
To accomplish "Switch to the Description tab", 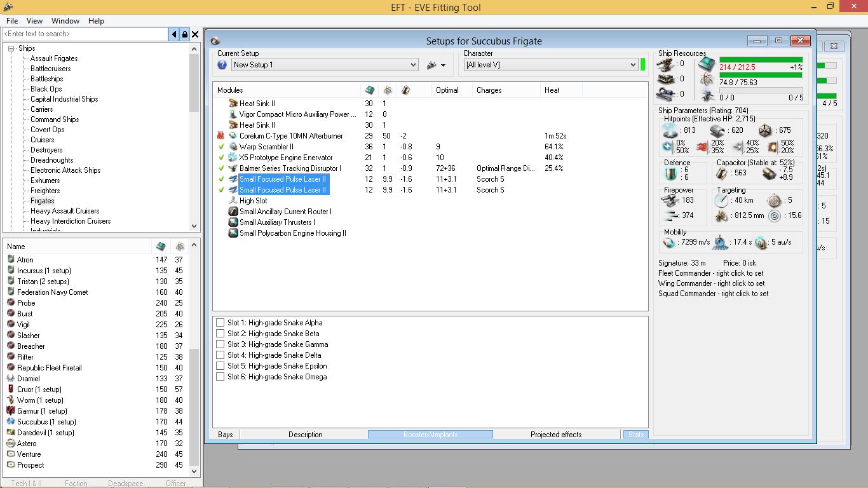I will (306, 435).
